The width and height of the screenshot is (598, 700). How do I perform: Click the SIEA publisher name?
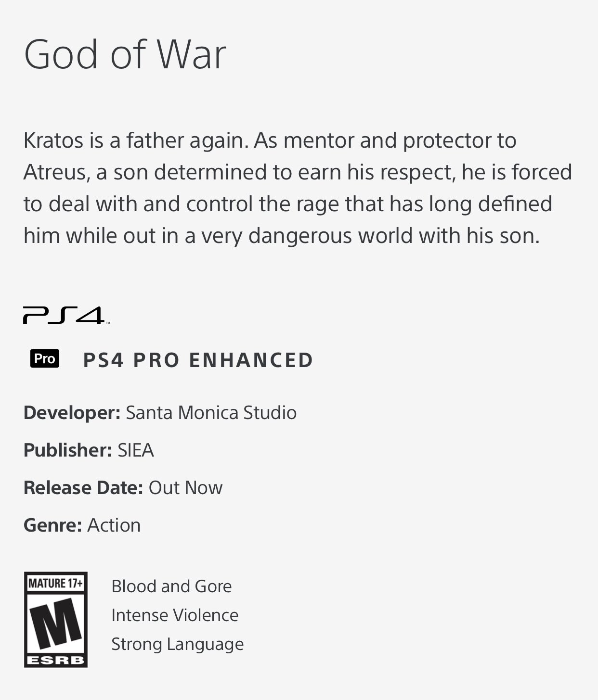tap(136, 450)
